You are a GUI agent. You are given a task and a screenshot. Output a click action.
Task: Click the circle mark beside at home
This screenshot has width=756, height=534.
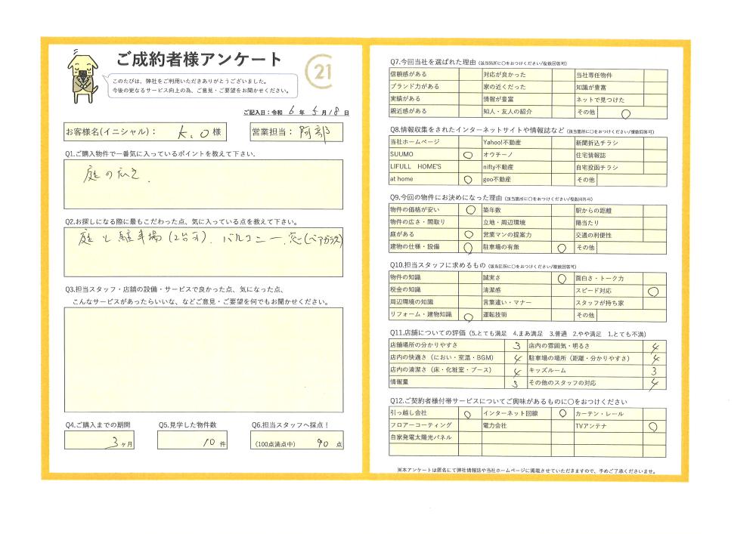[x=467, y=181]
